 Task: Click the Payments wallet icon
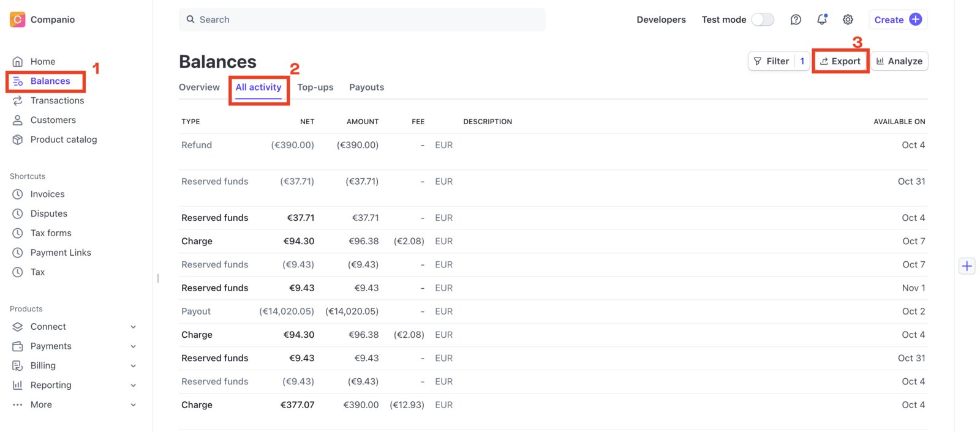18,346
